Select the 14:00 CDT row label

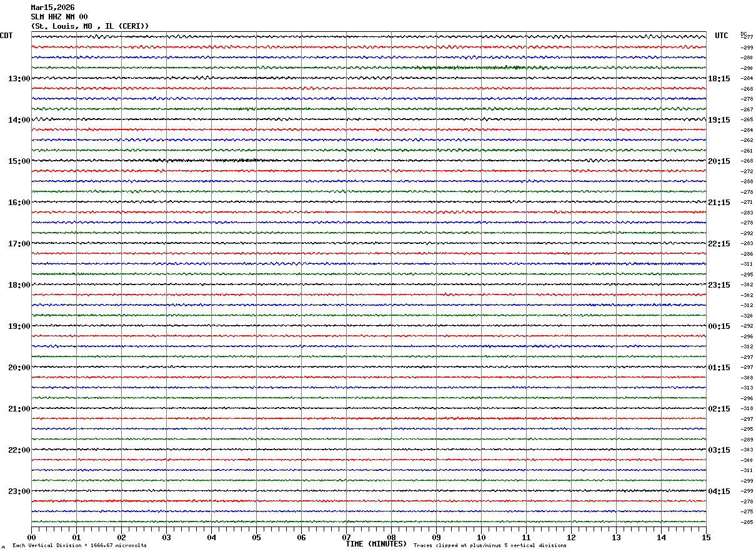[x=19, y=120]
